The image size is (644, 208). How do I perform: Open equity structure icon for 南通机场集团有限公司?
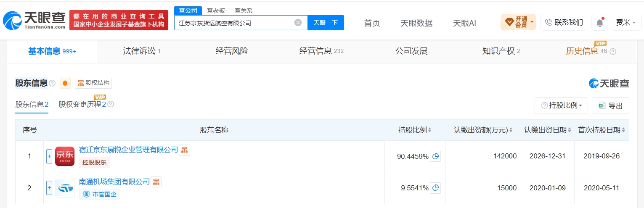[156, 182]
